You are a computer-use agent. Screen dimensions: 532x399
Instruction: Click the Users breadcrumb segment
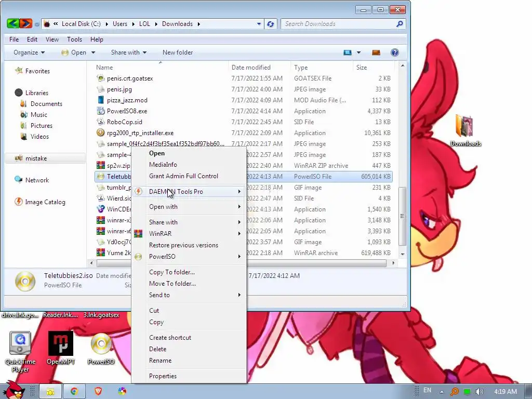pyautogui.click(x=120, y=24)
